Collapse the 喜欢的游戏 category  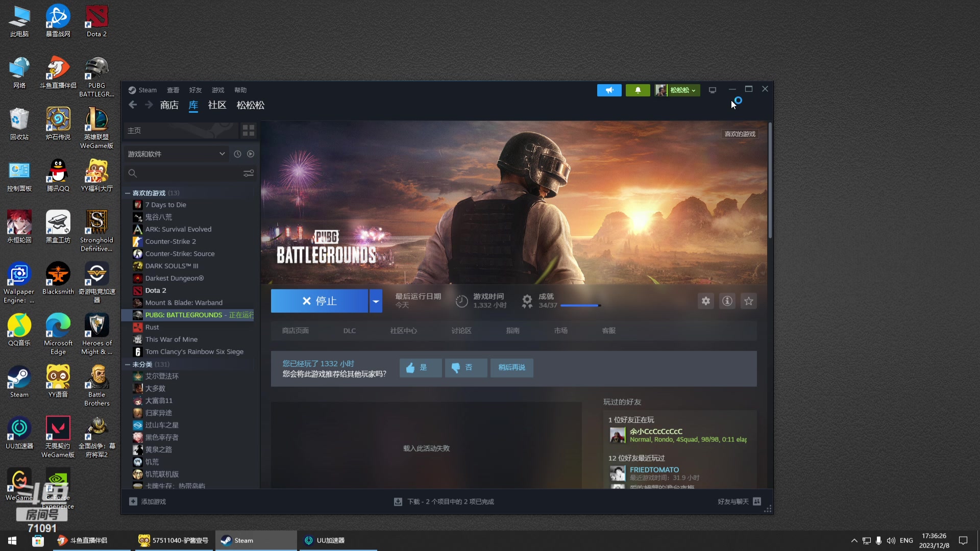[x=127, y=193]
